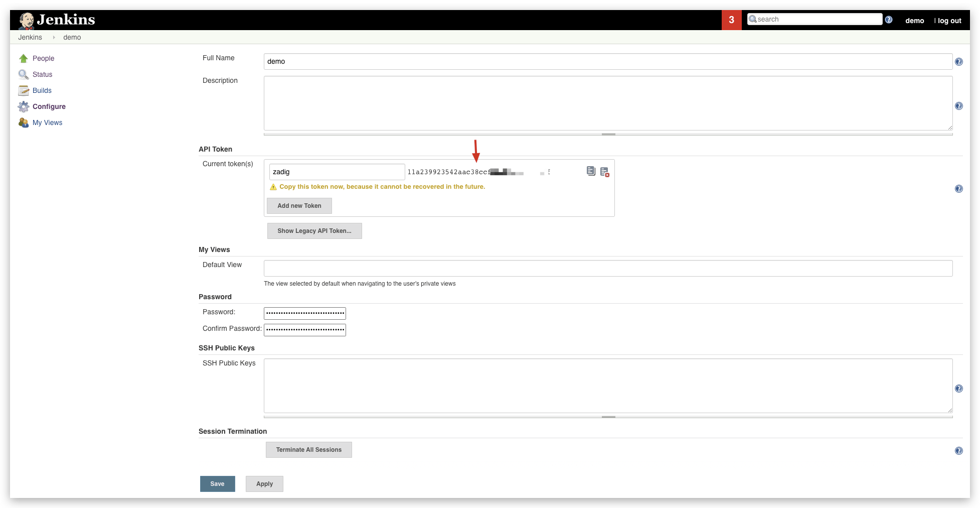The width and height of the screenshot is (980, 508).
Task: Click the copy token icon
Action: 591,171
